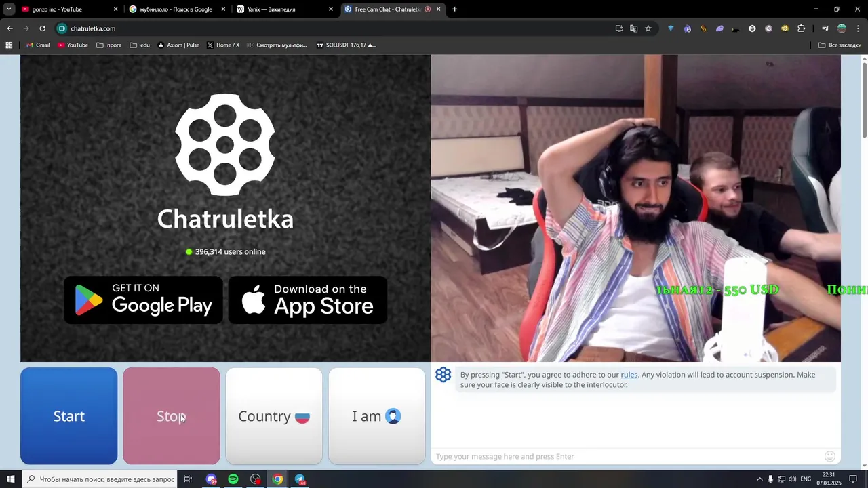
Task: Open the volume speaker tray icon
Action: [x=792, y=479]
